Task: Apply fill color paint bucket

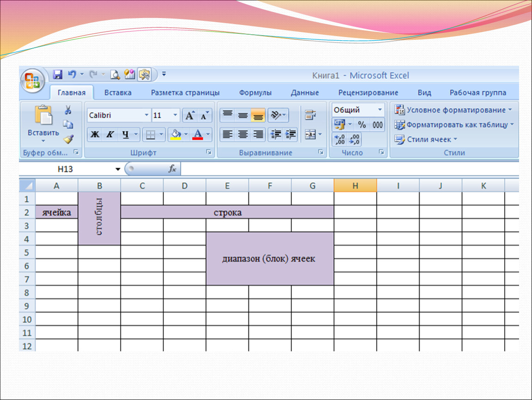Action: coord(176,134)
